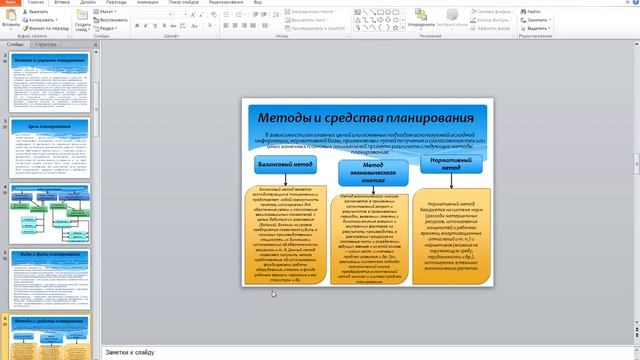Toggle italic formatting
This screenshot has width=640, height=360.
tap(146, 26)
